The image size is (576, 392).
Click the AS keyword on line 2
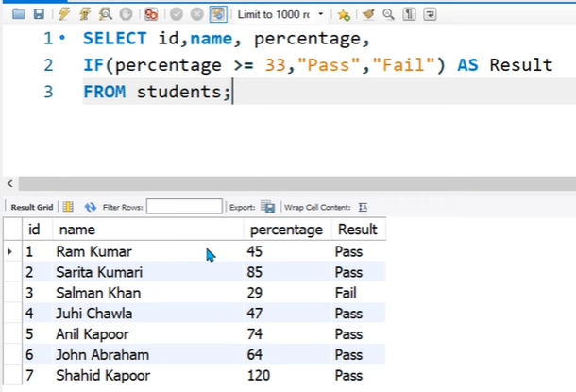(x=467, y=65)
